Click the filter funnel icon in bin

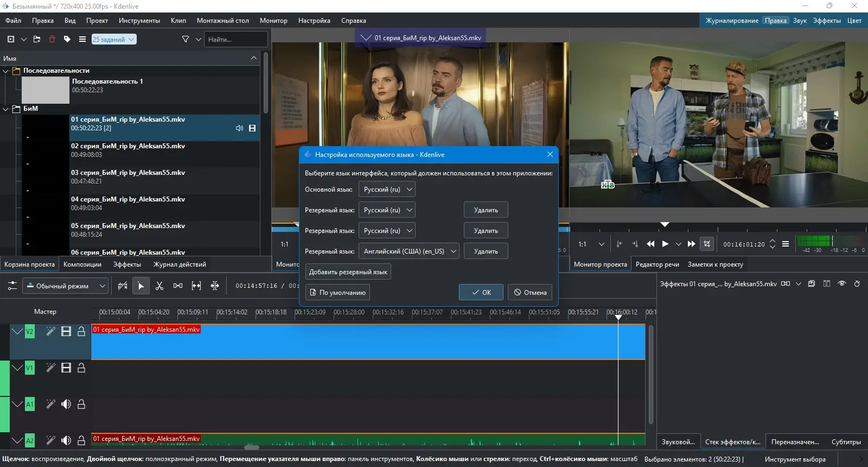click(186, 39)
